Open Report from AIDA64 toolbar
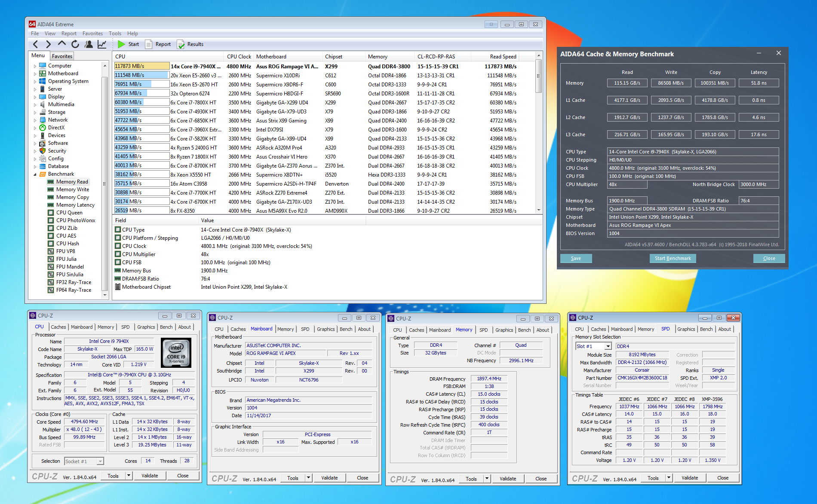Viewport: 817px width, 504px height. coord(158,44)
